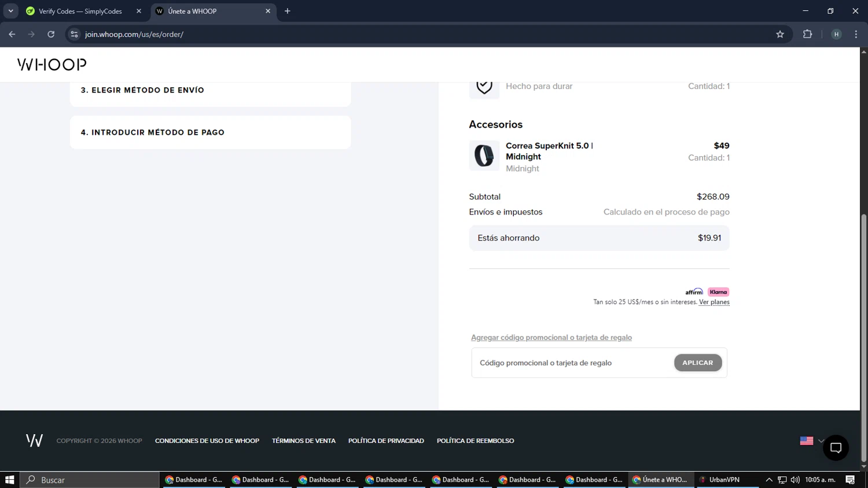Click the US flag country selector
The width and height of the screenshot is (868, 488).
(807, 441)
